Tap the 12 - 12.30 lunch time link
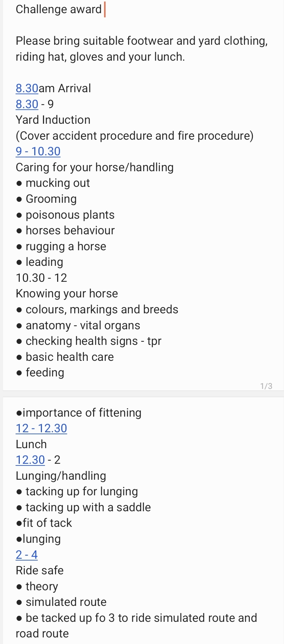 [x=41, y=428]
